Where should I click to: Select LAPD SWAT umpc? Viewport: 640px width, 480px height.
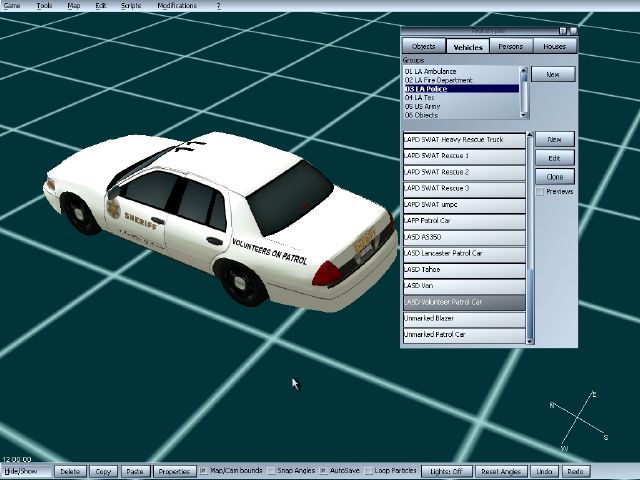(464, 204)
